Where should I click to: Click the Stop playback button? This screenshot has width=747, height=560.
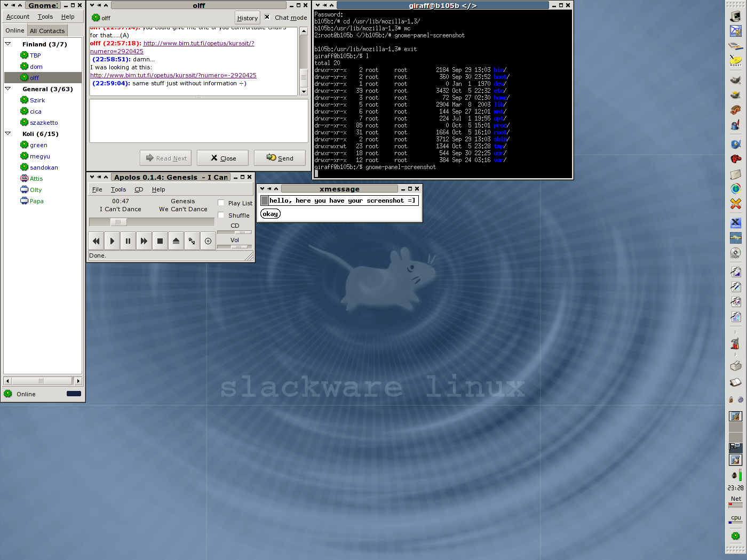(x=160, y=241)
